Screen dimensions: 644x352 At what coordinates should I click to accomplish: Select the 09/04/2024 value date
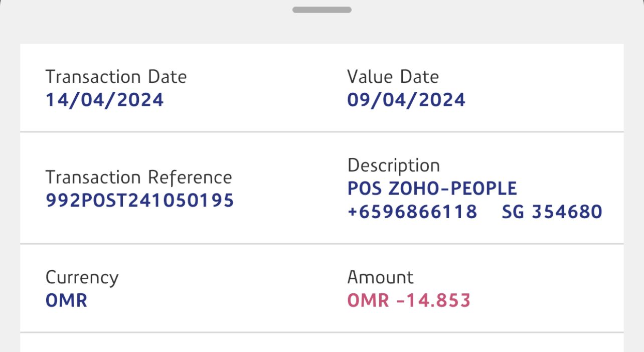coord(406,100)
